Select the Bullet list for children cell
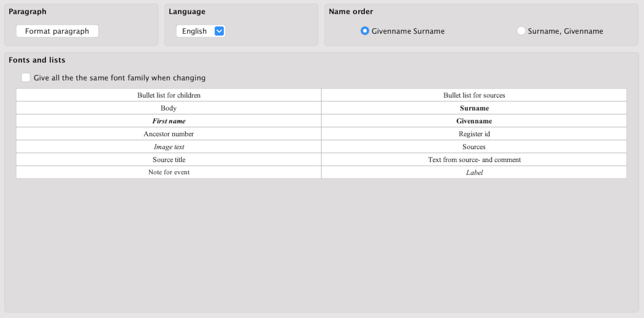Screen dimensions: 644x318 point(169,95)
